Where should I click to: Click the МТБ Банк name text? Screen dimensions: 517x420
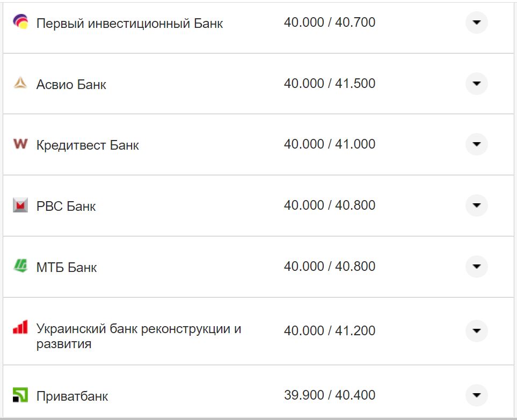point(67,266)
